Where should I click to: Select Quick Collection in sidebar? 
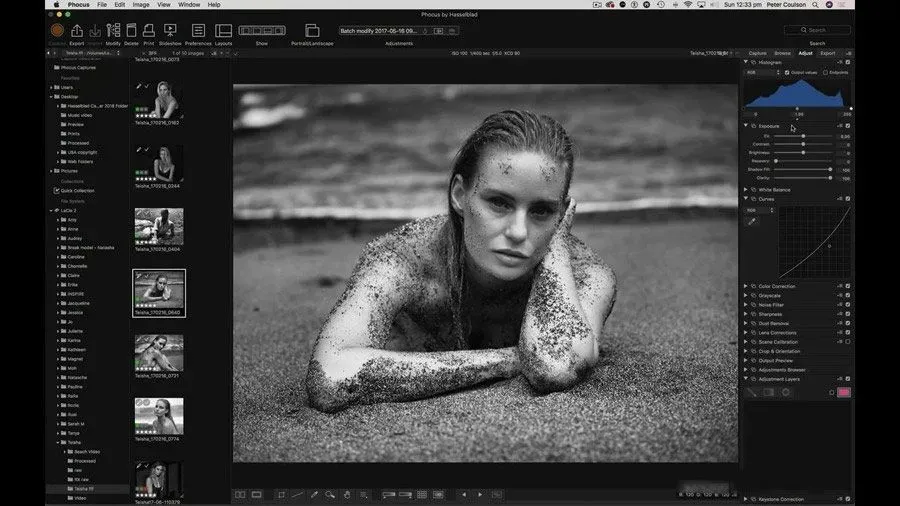(77, 190)
